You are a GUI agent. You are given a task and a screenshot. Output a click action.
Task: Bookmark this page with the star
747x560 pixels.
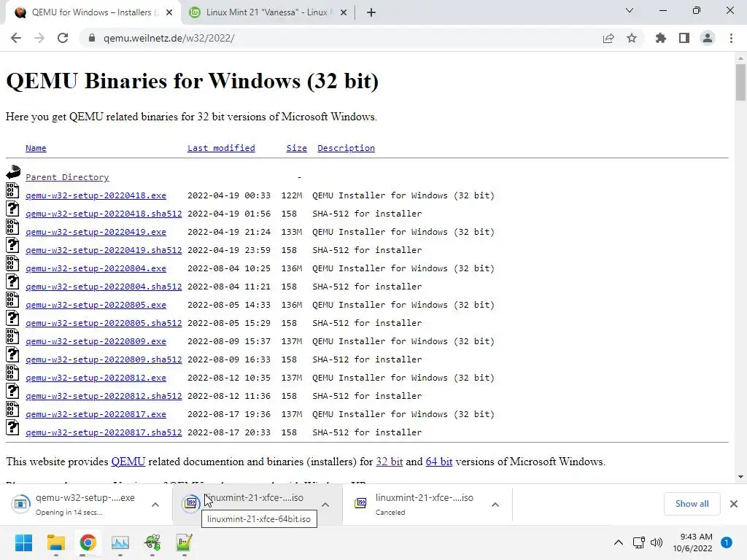pos(632,38)
